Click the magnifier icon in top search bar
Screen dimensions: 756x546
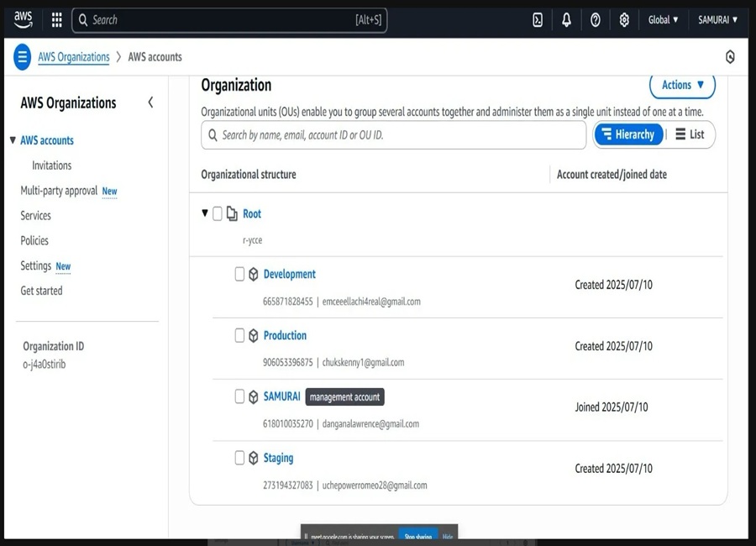(x=83, y=20)
